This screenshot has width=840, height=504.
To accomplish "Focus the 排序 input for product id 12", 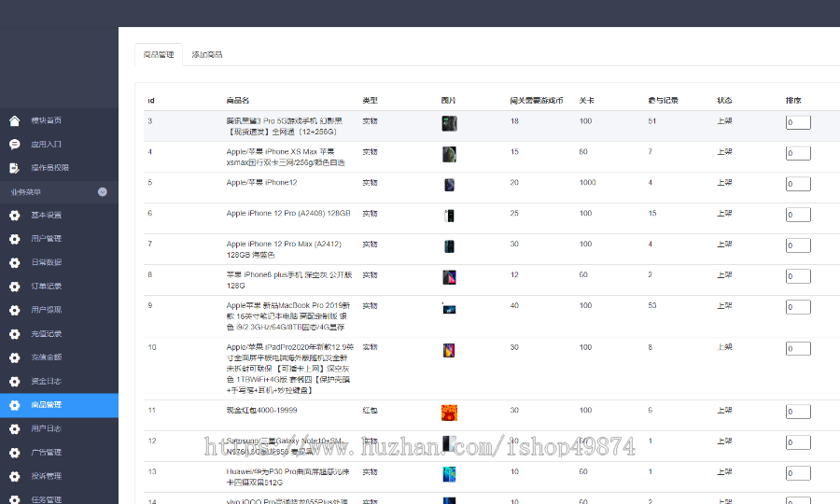I will click(x=798, y=442).
